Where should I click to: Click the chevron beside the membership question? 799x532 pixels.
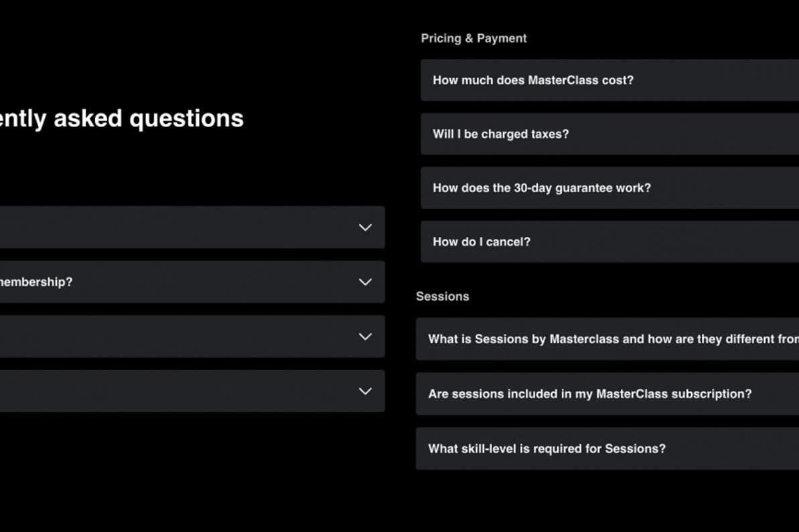click(x=365, y=282)
